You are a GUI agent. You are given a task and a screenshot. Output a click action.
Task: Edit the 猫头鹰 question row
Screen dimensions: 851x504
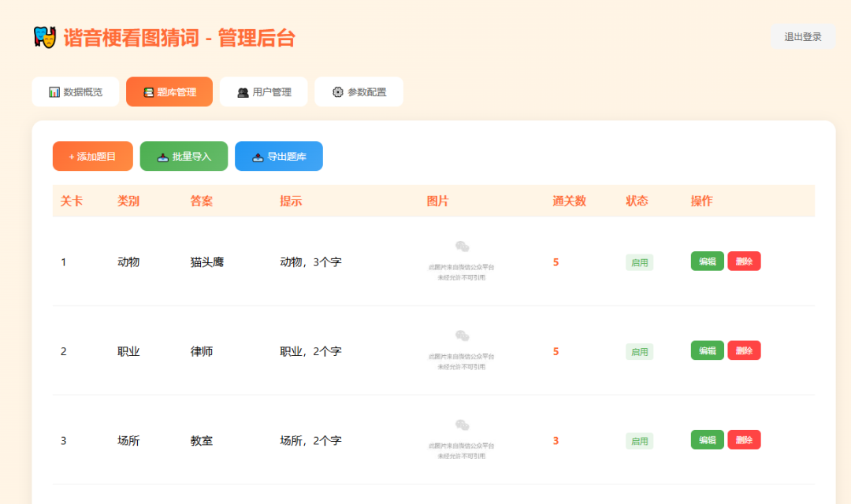point(707,261)
